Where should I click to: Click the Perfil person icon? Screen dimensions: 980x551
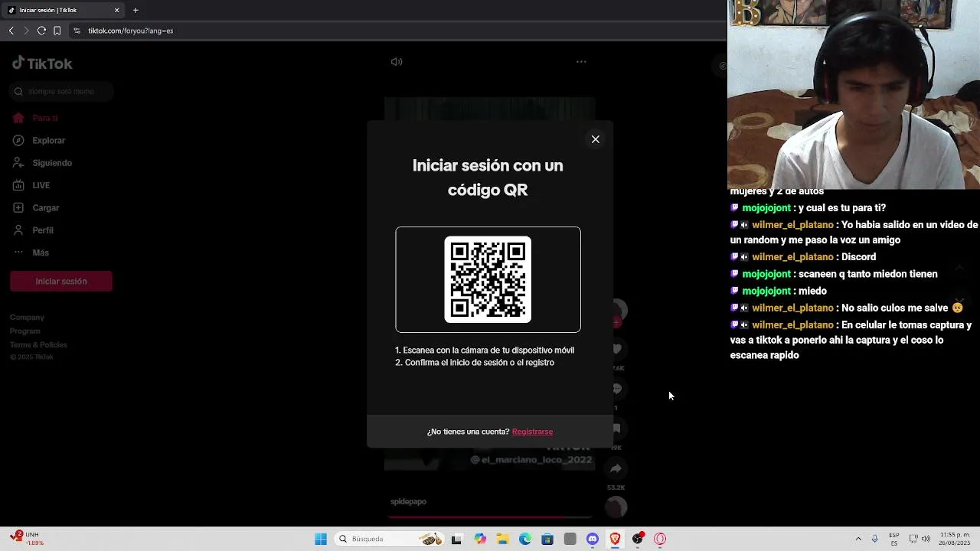(x=18, y=230)
